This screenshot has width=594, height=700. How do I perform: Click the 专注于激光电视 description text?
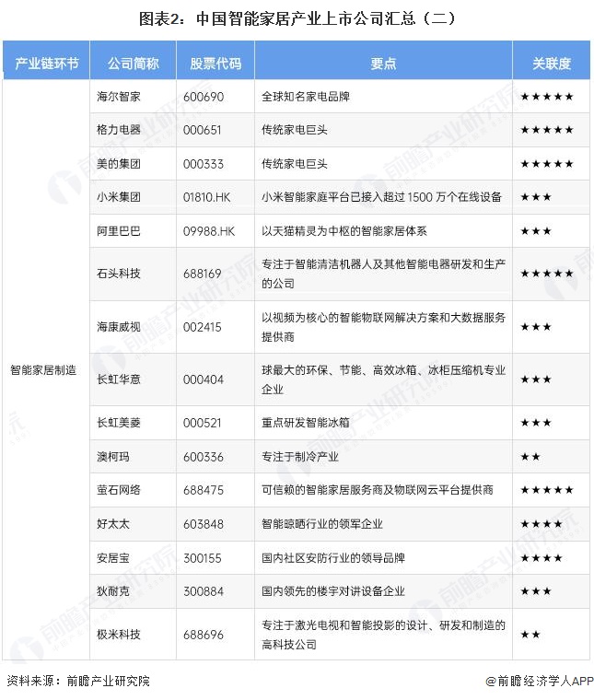383,635
